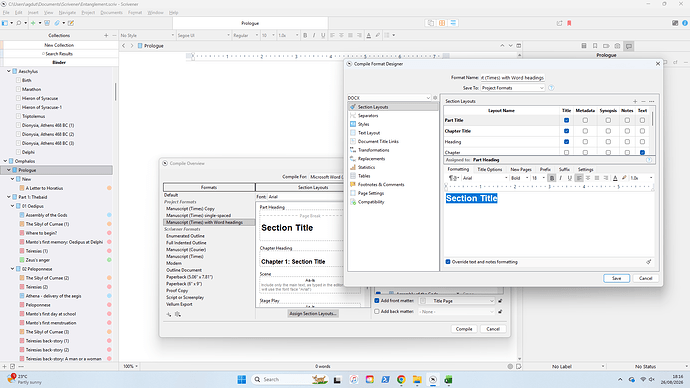Remove section layout with minus icon
Viewport: 690px width, 388px height.
click(643, 101)
